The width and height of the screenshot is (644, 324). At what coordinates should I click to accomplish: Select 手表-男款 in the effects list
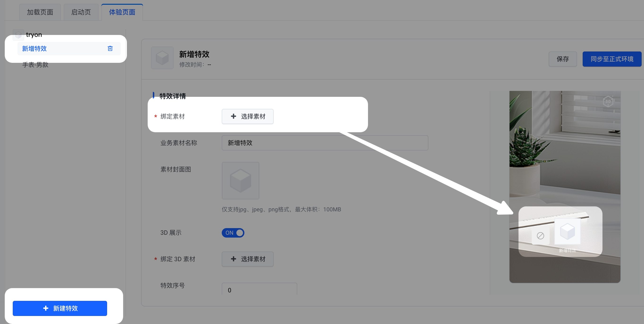35,65
